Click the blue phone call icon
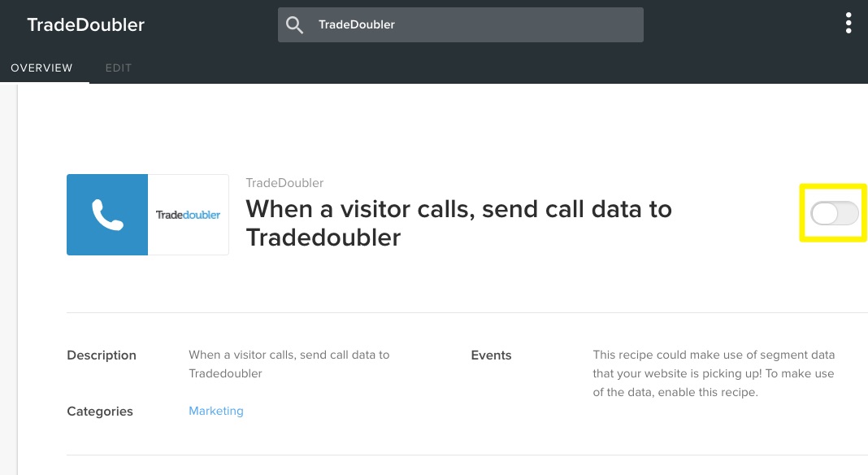The image size is (868, 475). click(107, 215)
